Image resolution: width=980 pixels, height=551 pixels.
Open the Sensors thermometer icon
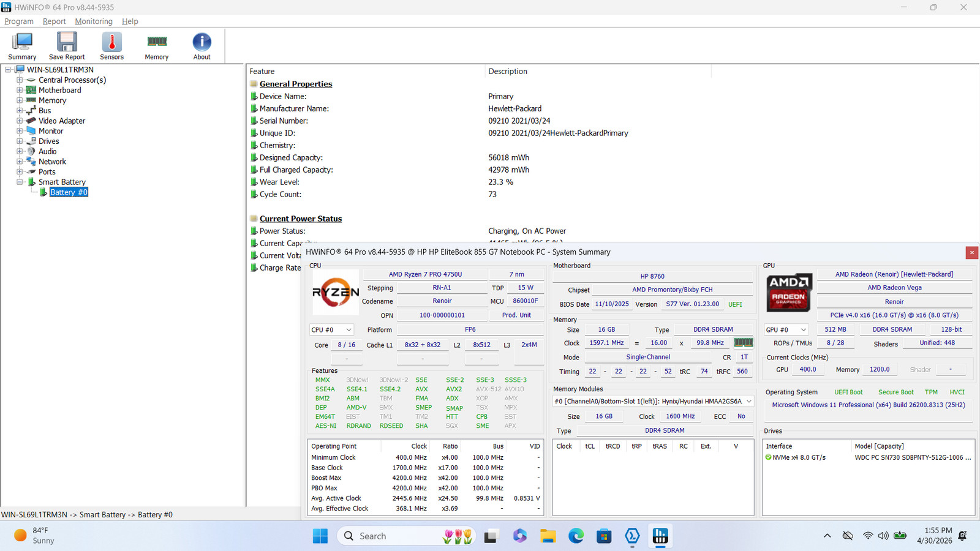[x=111, y=47]
